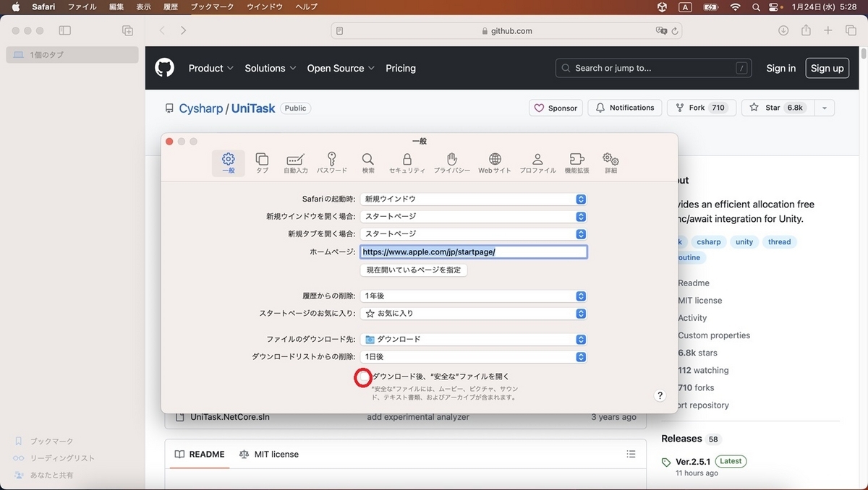The width and height of the screenshot is (868, 490).
Task: Open the Webサイト preferences tab
Action: (495, 163)
